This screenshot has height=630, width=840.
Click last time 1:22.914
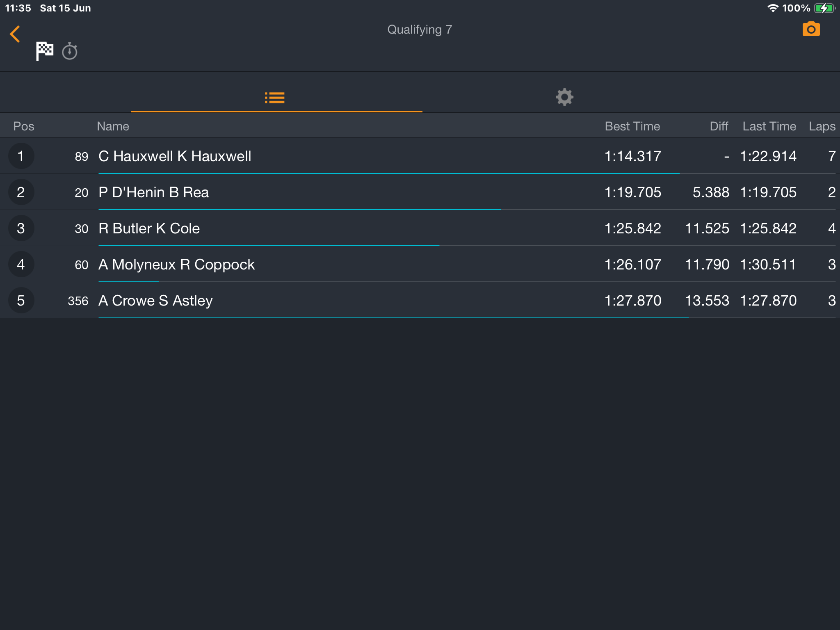coord(768,156)
